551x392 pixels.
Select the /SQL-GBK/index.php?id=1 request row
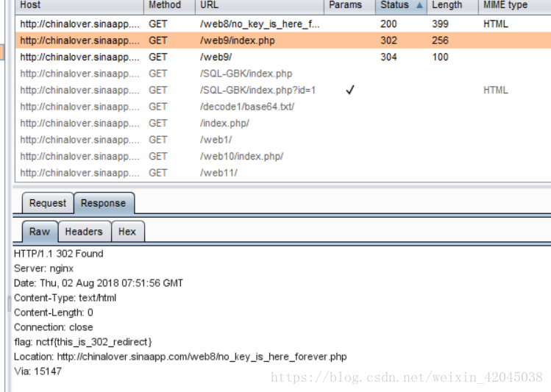pos(283,90)
